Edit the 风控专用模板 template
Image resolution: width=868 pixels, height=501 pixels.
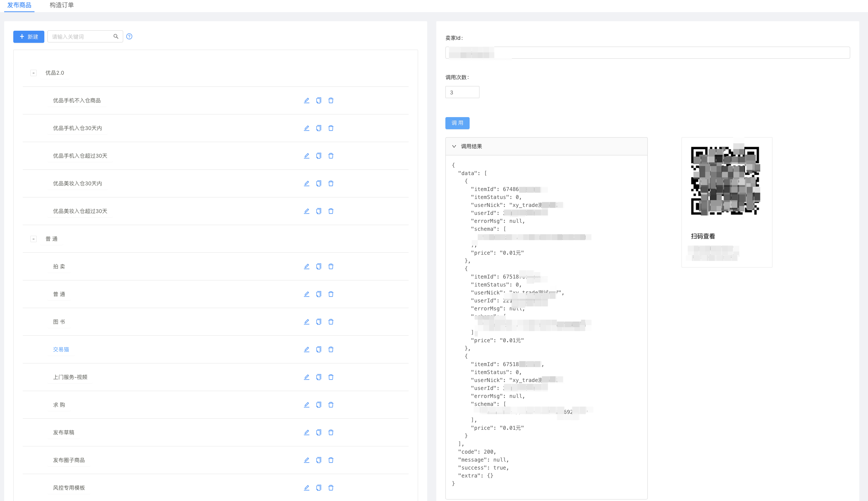pyautogui.click(x=307, y=488)
